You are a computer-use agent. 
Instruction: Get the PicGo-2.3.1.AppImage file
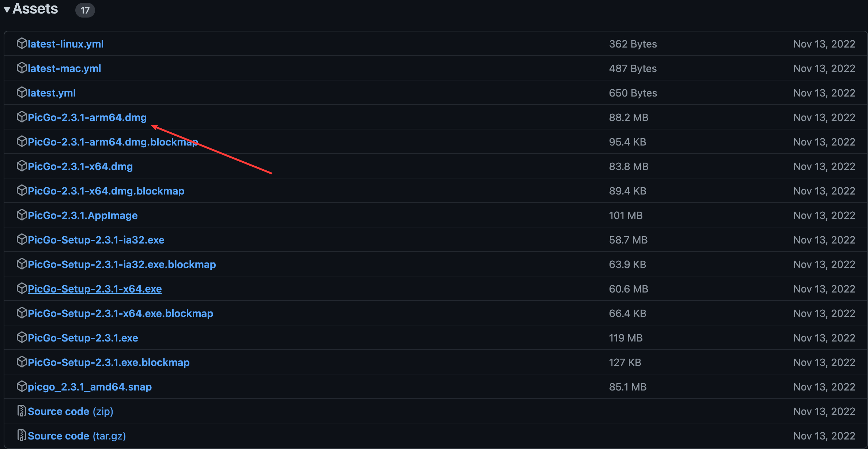click(x=83, y=215)
